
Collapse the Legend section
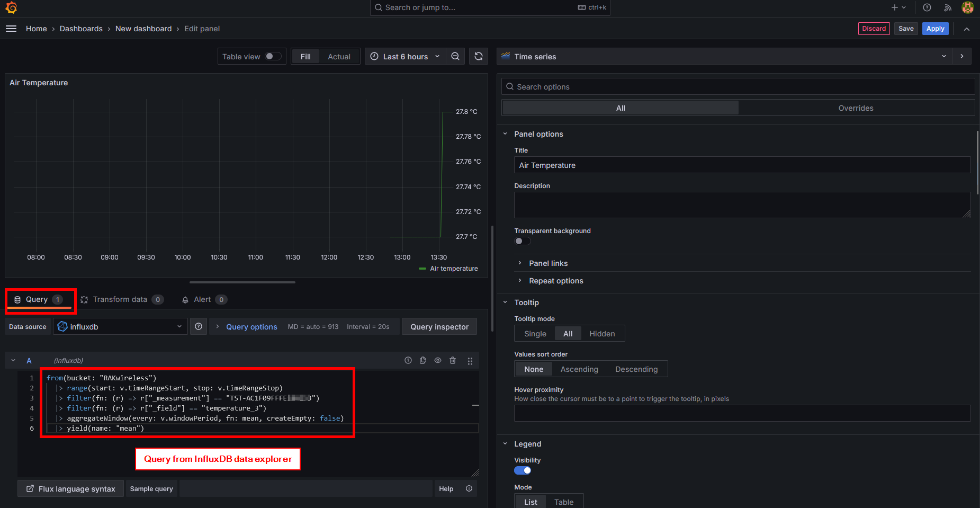point(505,444)
